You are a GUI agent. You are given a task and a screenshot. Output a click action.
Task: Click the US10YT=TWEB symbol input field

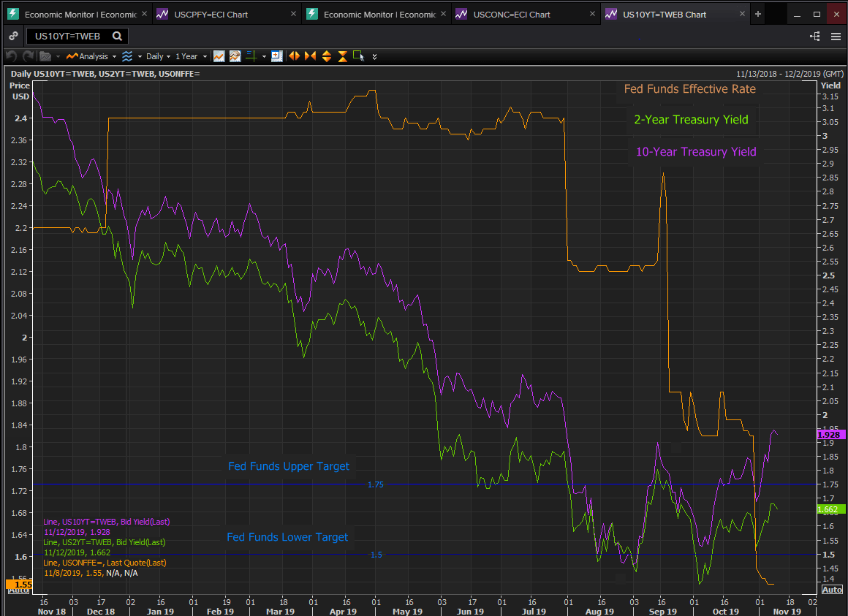[67, 36]
